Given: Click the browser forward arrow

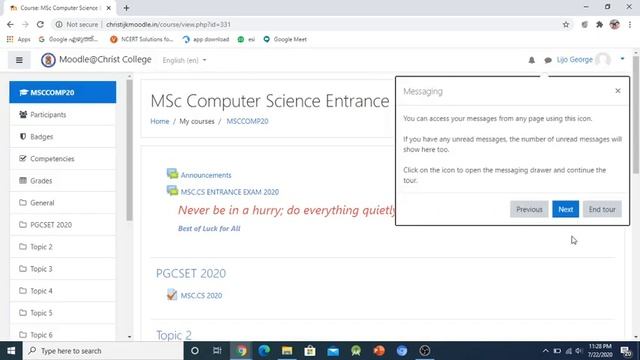Looking at the screenshot, I should [x=25, y=24].
